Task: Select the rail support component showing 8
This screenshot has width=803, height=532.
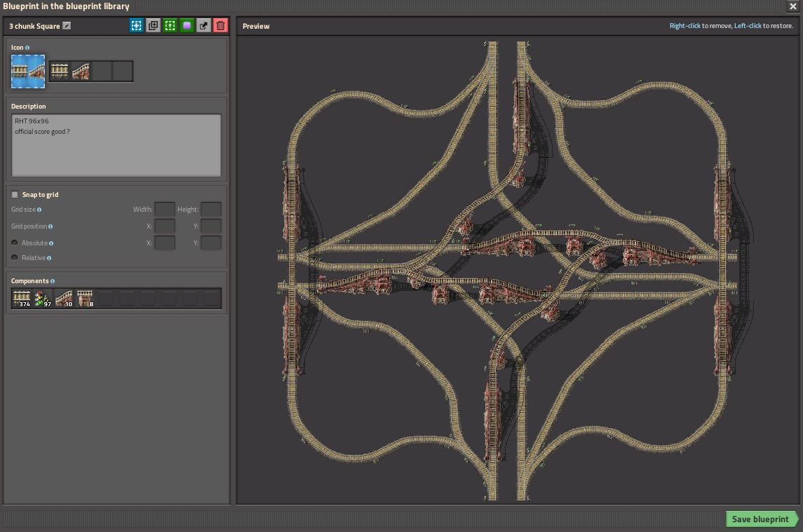Action: (85, 299)
